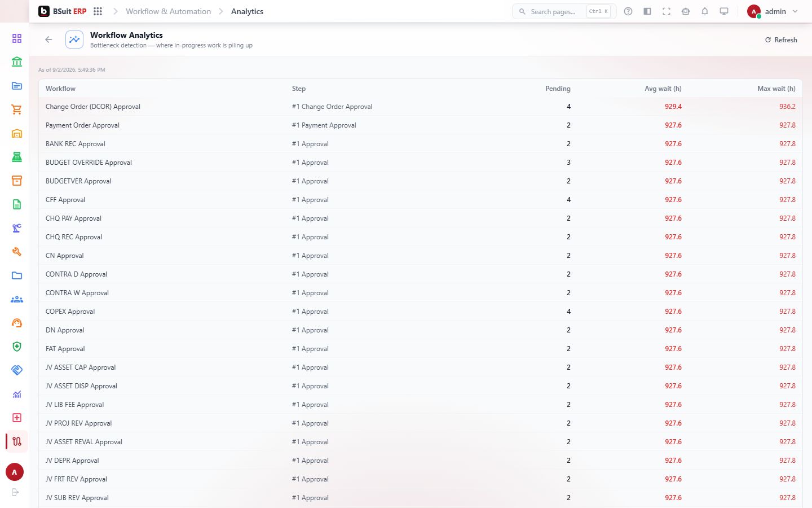Screen dimensions: 812x508
Task: Click the Analytics breadcrumb item
Action: click(x=247, y=11)
